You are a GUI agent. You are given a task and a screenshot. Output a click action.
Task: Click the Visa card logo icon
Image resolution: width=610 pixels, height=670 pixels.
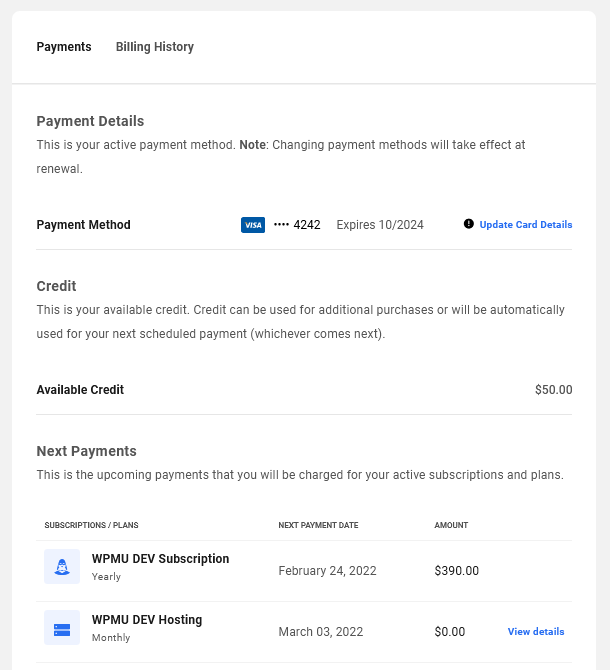(253, 225)
